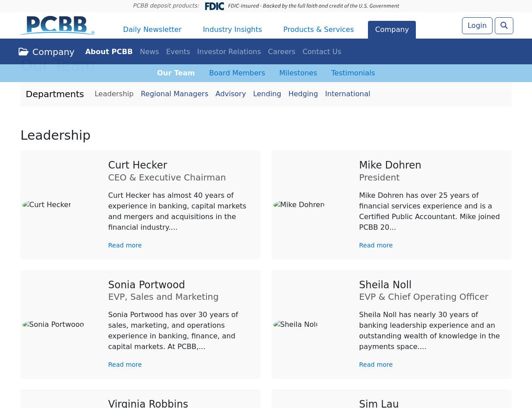This screenshot has height=408, width=532.
Task: Click the PCBB logo
Action: pyautogui.click(x=57, y=26)
